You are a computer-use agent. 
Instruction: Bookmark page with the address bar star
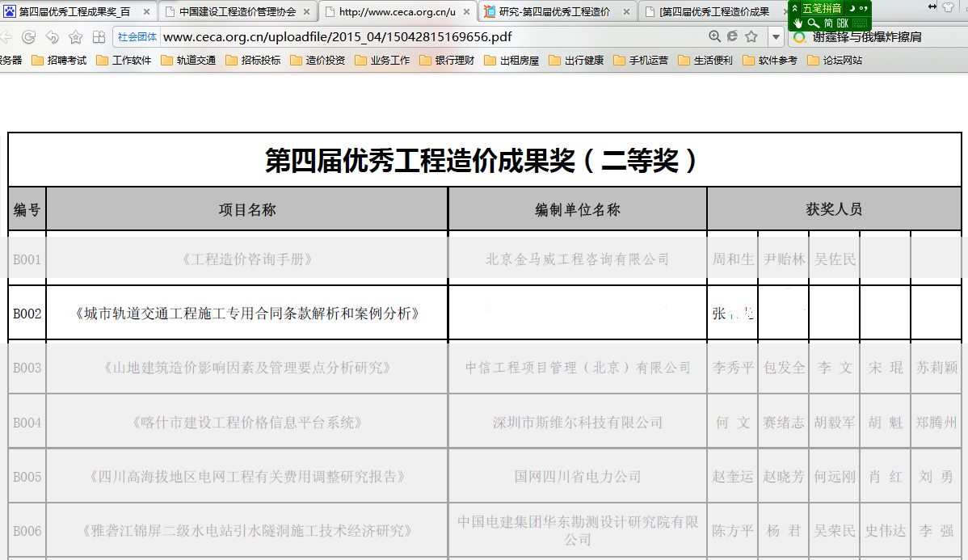[x=751, y=36]
